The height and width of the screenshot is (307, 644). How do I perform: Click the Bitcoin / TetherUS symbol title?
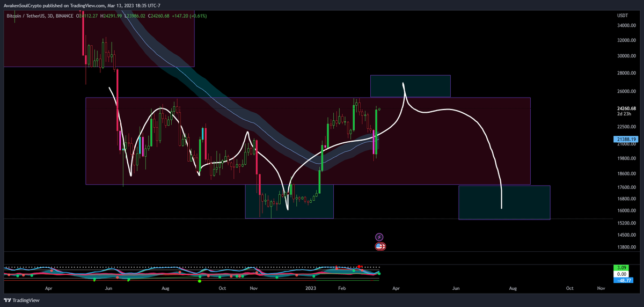coord(27,16)
